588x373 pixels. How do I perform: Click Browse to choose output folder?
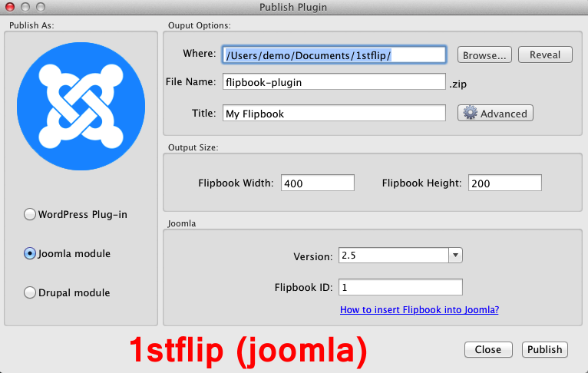pos(484,54)
